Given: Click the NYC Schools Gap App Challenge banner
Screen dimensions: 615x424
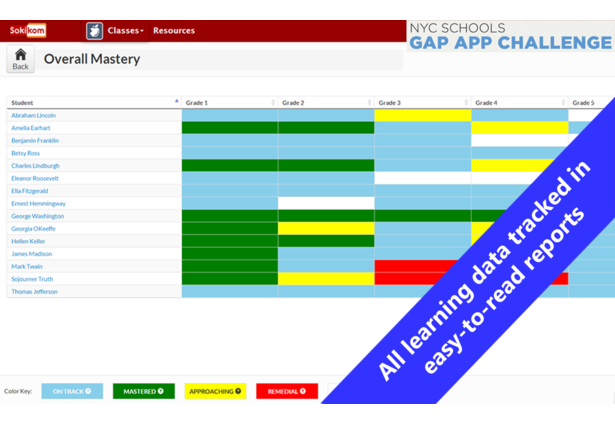Looking at the screenshot, I should point(510,36).
